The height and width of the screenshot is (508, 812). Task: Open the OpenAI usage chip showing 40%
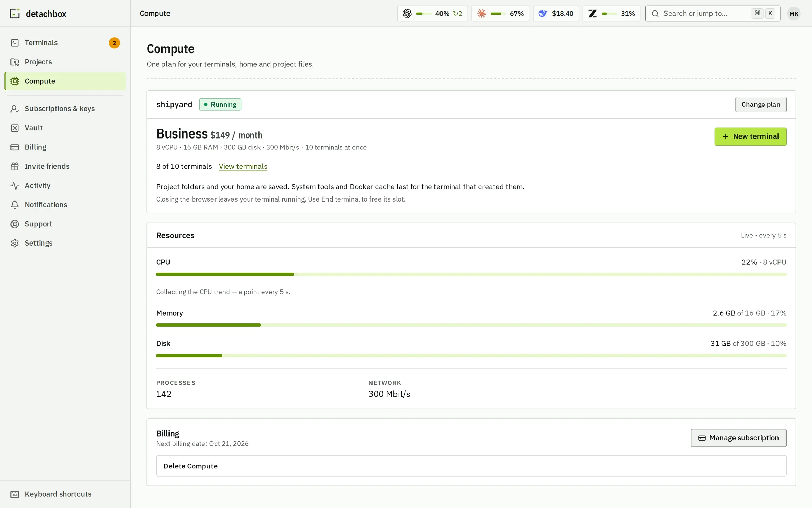[432, 14]
